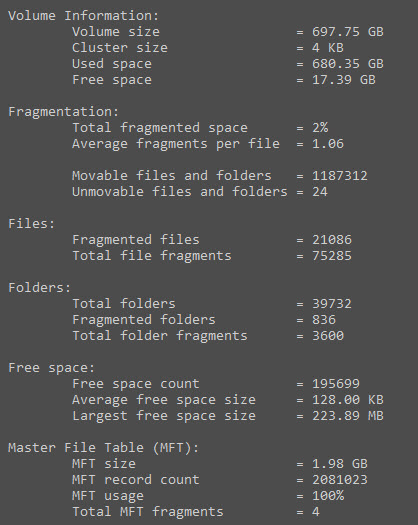418x525 pixels.
Task: Click the Volume Information heading
Action: coord(83,16)
